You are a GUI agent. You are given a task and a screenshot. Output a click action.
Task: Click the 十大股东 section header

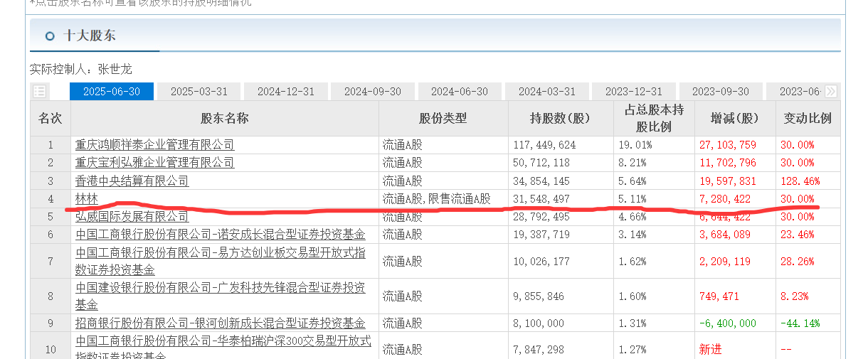coord(90,35)
